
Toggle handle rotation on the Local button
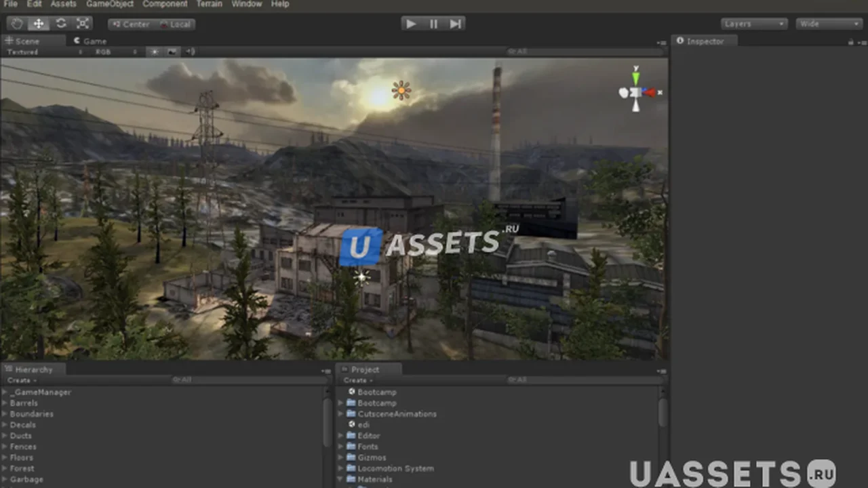(175, 24)
